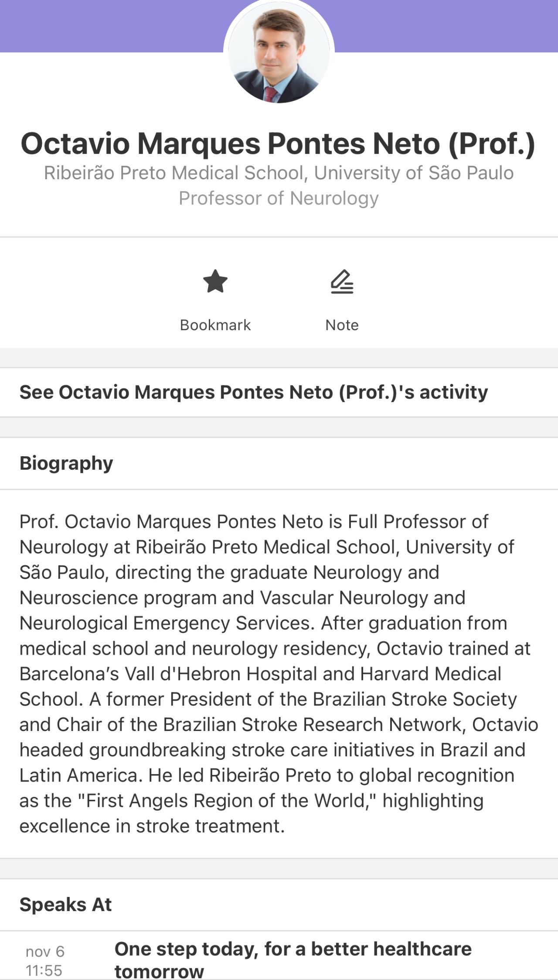Click the Professor of Neurology subtitle
The height and width of the screenshot is (980, 558).
point(279,198)
